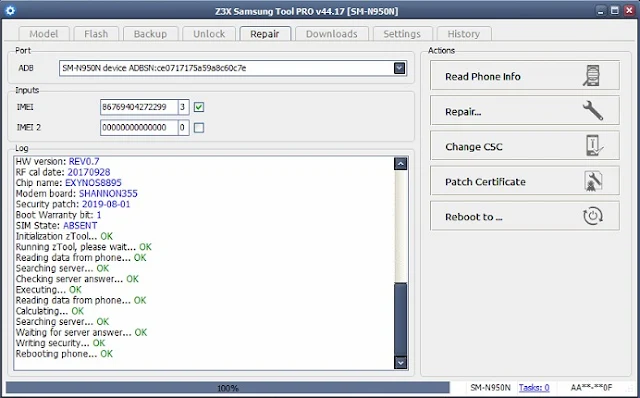Click HW version REV0.7 log line
The width and height of the screenshot is (640, 398).
tap(58, 162)
